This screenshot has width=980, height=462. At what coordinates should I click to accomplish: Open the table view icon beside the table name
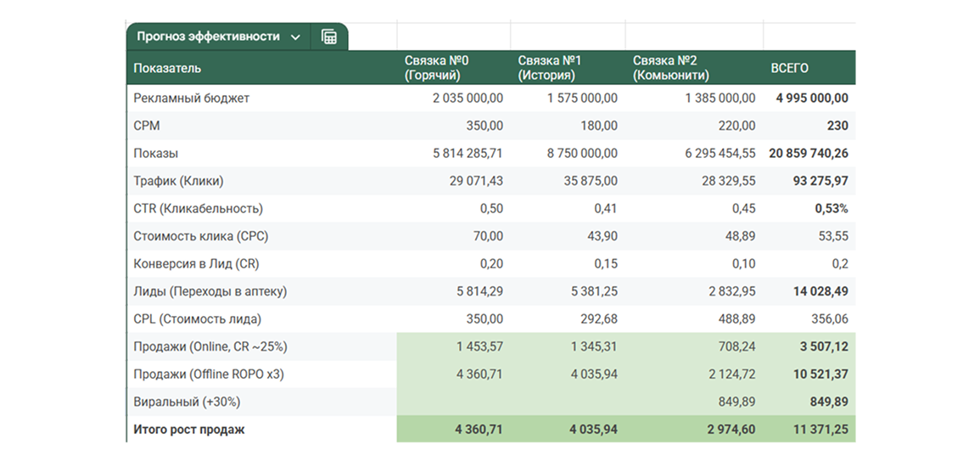pos(329,37)
